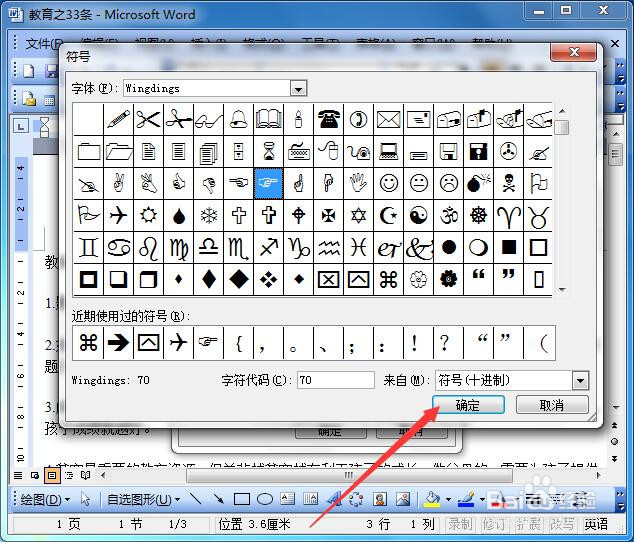The height and width of the screenshot is (542, 634).
Task: Select the airplane symbol in the main grid
Action: 118,215
